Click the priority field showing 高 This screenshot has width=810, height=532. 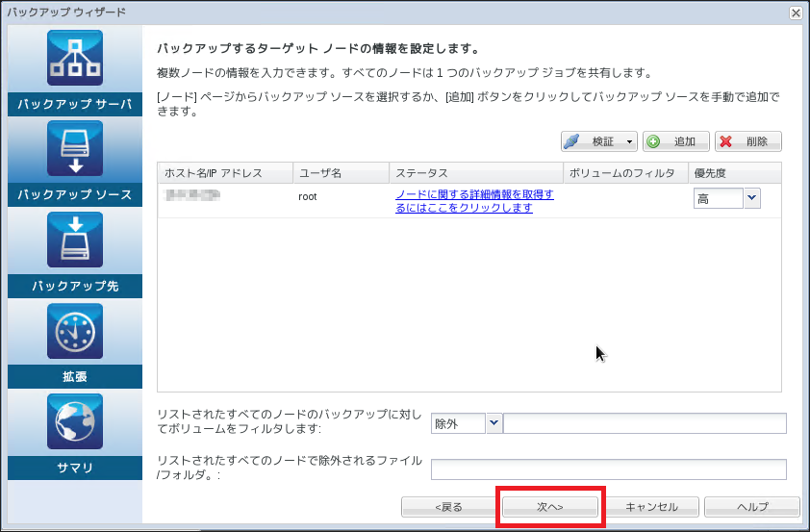(x=718, y=198)
